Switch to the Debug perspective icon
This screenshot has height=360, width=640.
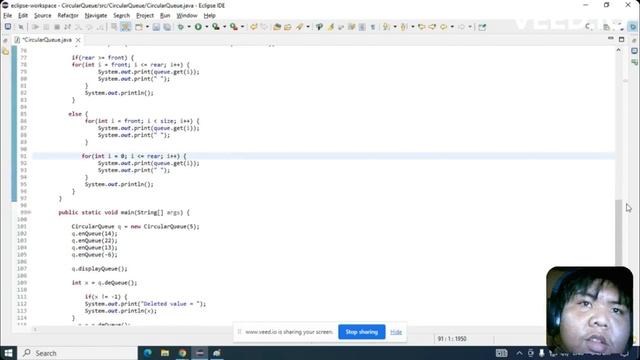[633, 27]
